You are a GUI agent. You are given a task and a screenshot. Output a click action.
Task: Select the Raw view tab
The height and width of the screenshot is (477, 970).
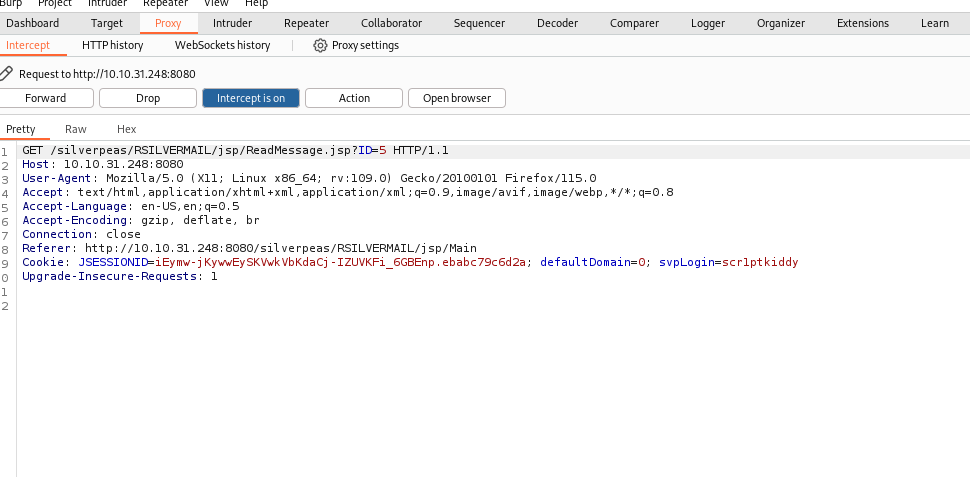point(75,129)
